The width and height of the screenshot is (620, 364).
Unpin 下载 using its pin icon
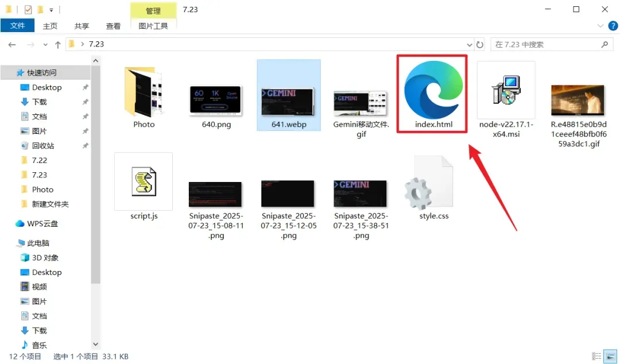85,102
